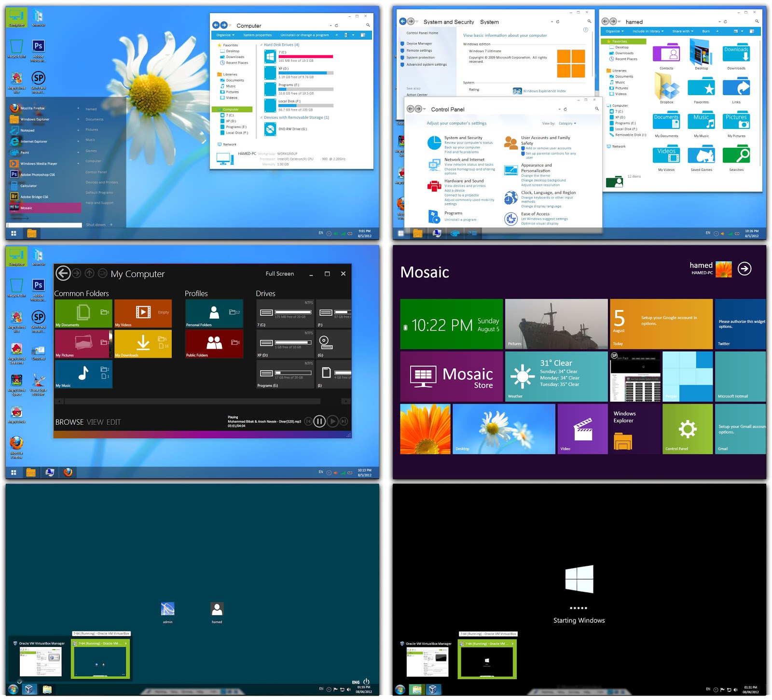Open the Device Manager link in the System window
The height and width of the screenshot is (700, 772).
(x=419, y=43)
